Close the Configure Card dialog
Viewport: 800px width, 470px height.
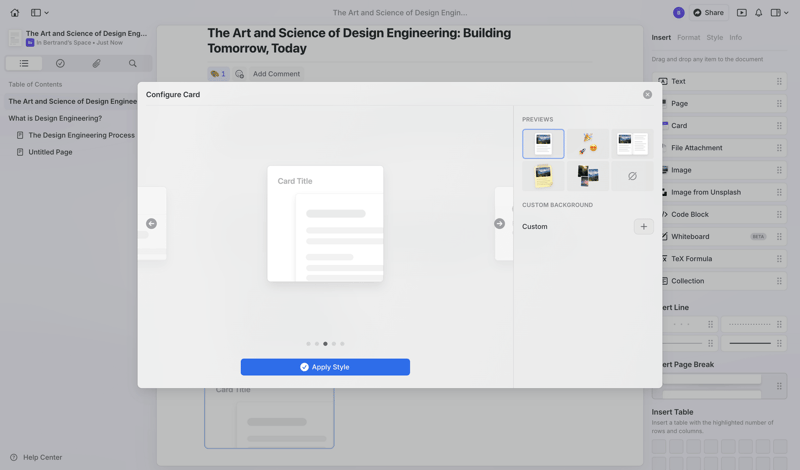pos(647,94)
